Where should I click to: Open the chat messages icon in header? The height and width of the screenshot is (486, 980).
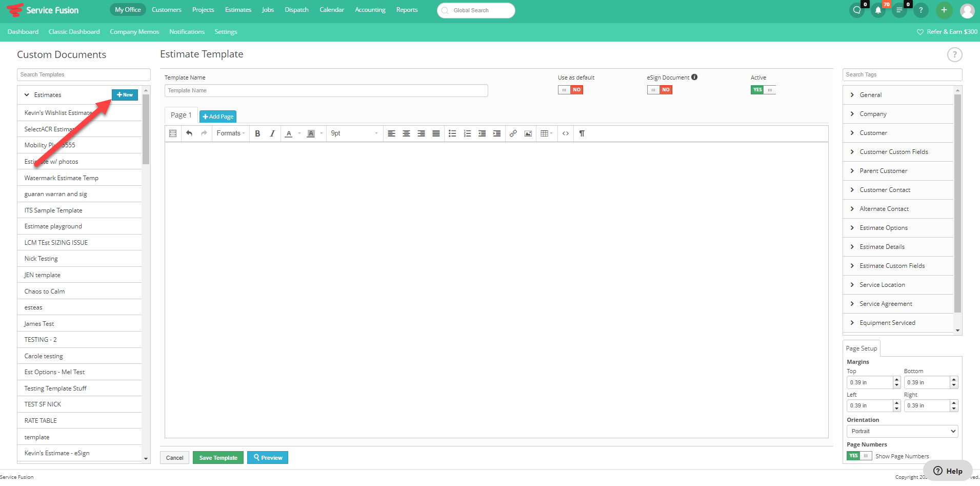pyautogui.click(x=857, y=10)
